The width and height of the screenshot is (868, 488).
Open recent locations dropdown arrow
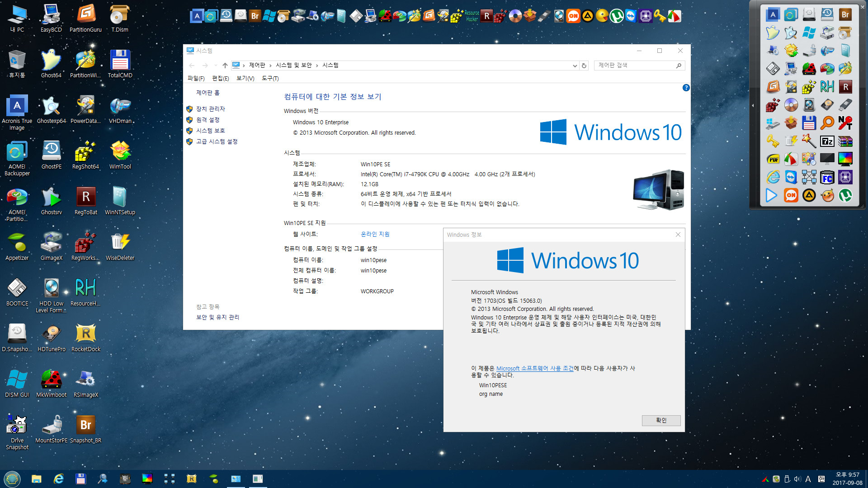point(216,66)
